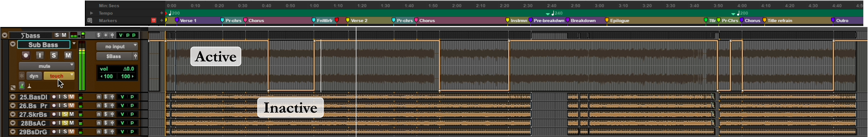Screen dimensions: 868x137
Task: Select the 26.Bs Pr track name
Action: pyautogui.click(x=33, y=106)
